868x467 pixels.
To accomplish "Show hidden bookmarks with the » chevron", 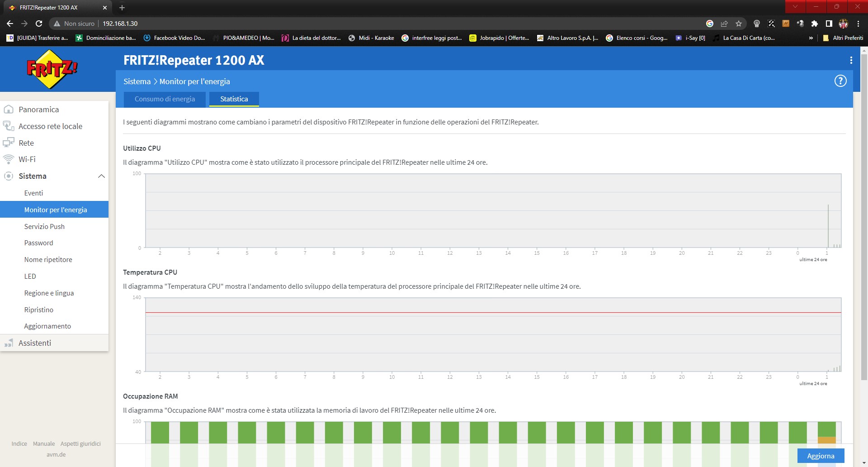I will (811, 38).
